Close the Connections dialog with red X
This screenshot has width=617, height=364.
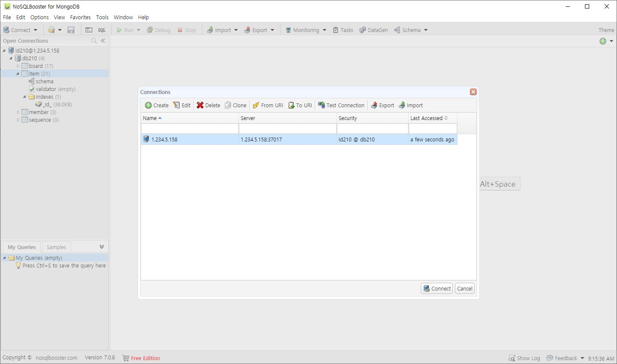click(473, 92)
